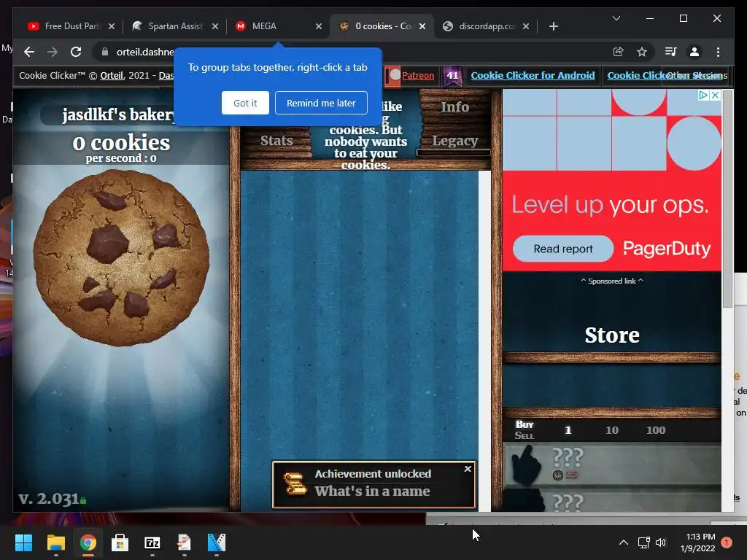Rename jasdlkf's bakery

point(117,114)
